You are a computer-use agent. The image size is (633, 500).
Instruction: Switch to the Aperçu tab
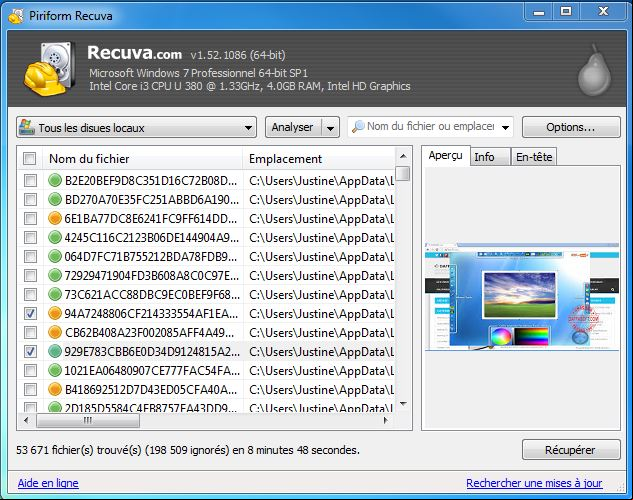(x=446, y=156)
